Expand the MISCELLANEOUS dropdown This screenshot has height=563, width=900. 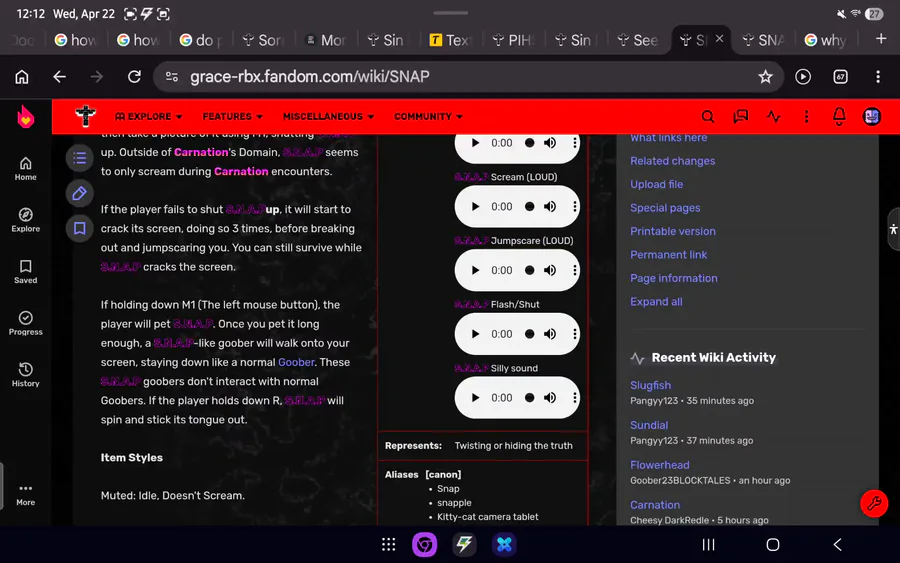point(328,117)
